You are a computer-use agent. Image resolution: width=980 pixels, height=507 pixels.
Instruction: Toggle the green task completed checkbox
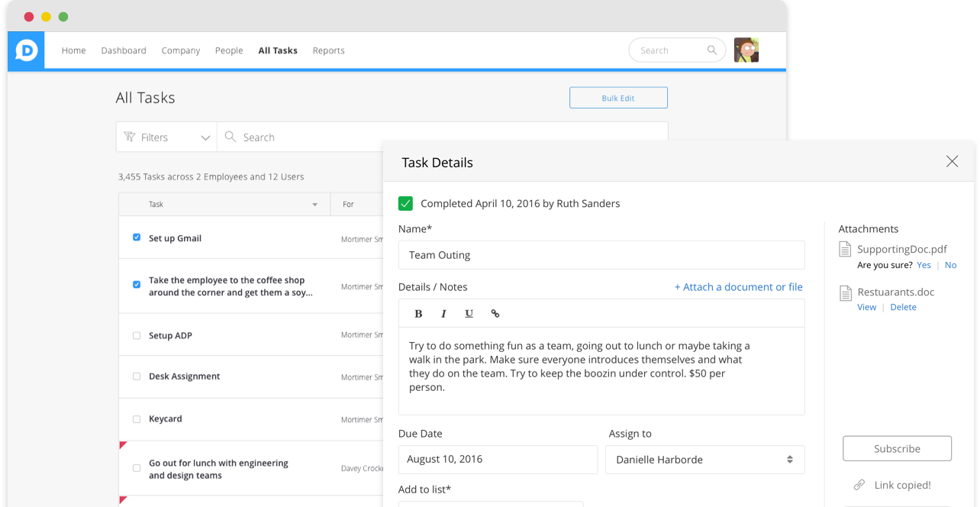click(405, 203)
